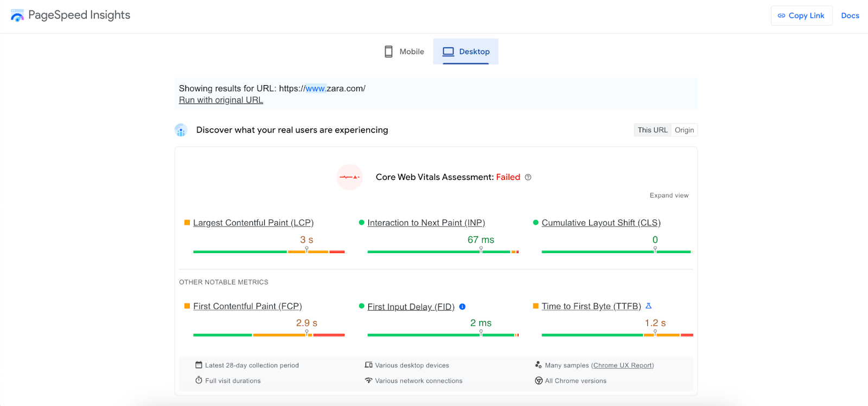Select the Desktop tab
This screenshot has width=868, height=406.
coord(466,51)
